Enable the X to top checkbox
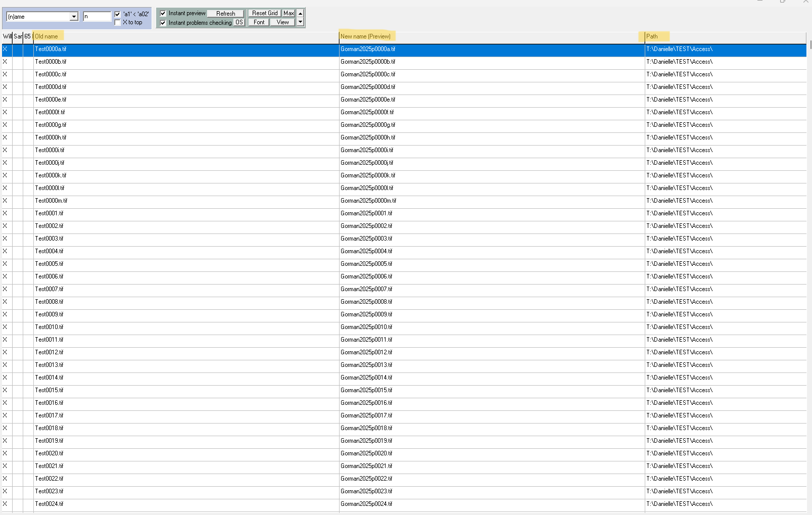812x515 pixels. (118, 22)
